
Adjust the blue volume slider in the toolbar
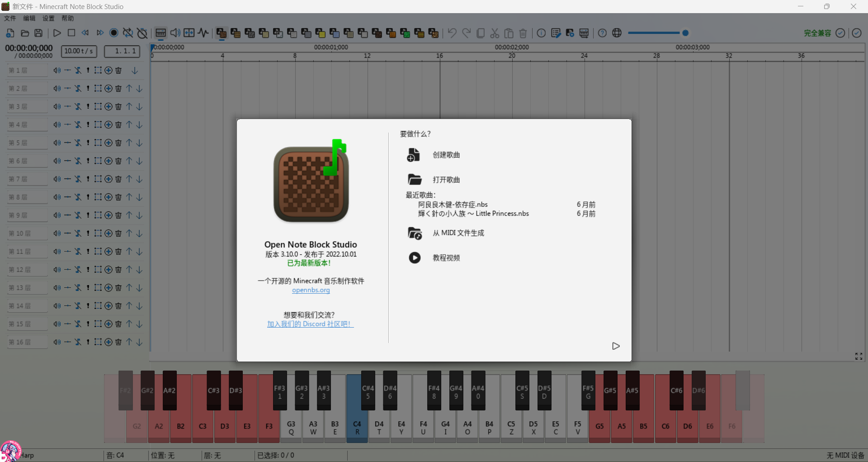658,33
